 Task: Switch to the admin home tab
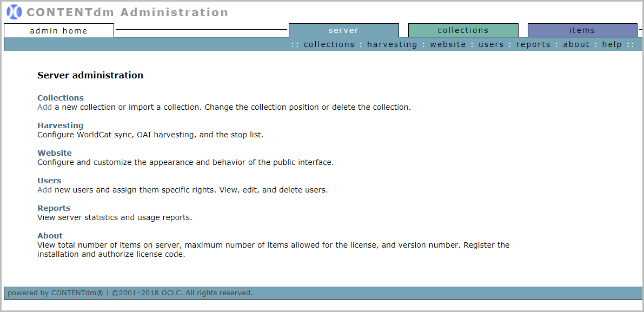[x=59, y=30]
